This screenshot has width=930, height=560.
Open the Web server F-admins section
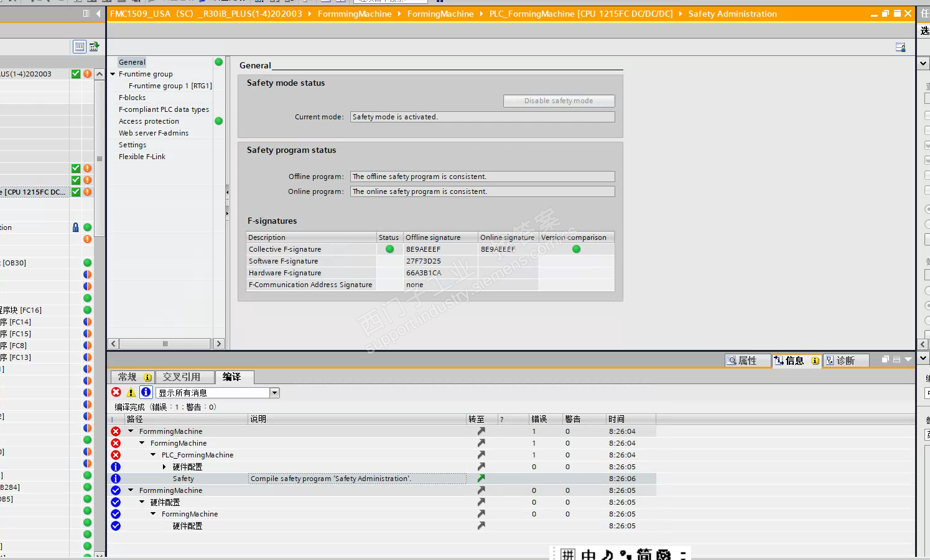click(153, 133)
